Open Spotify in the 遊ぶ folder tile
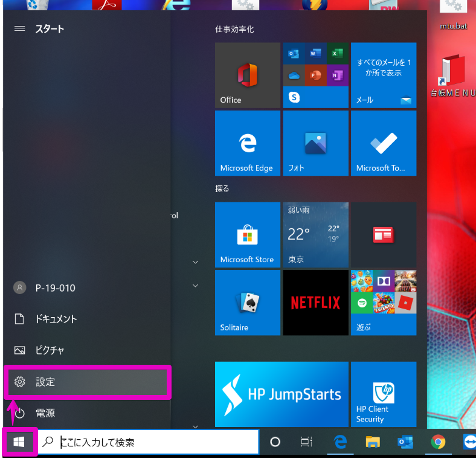Image resolution: width=476 pixels, height=459 pixels. (x=362, y=303)
